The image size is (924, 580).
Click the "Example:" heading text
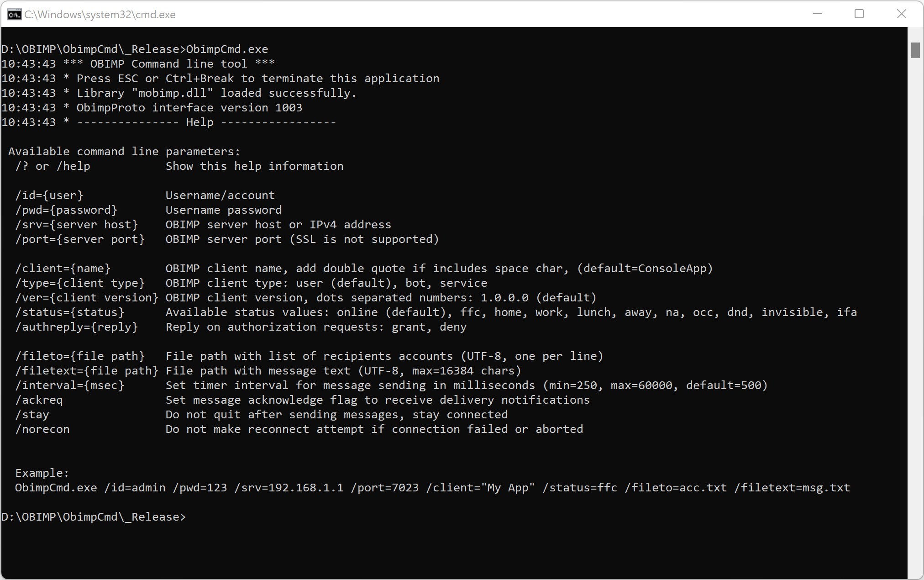[42, 473]
